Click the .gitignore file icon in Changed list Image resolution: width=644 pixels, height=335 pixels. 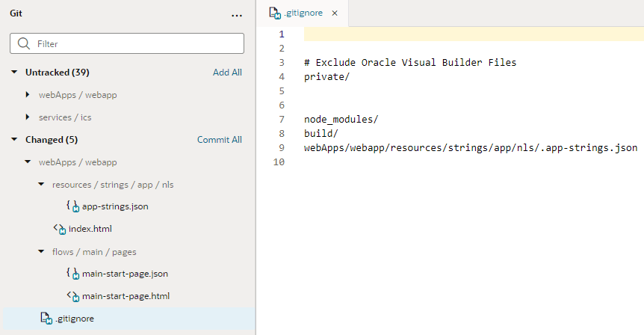[46, 319]
